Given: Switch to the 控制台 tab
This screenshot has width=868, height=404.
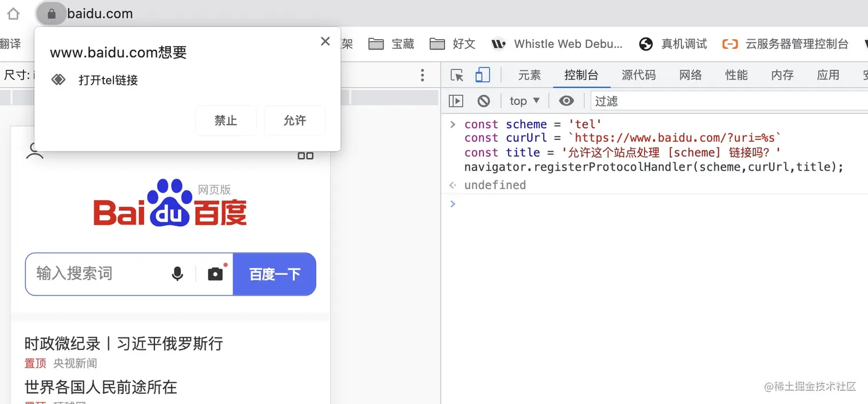Looking at the screenshot, I should 581,75.
